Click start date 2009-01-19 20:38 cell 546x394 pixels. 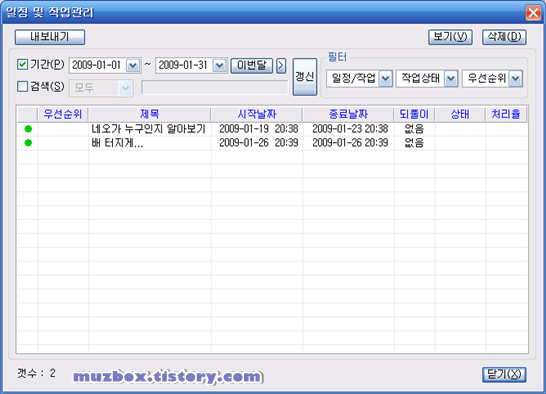click(258, 129)
